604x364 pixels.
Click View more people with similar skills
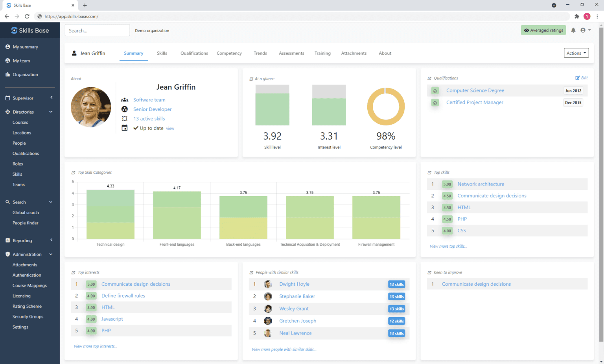pos(284,349)
